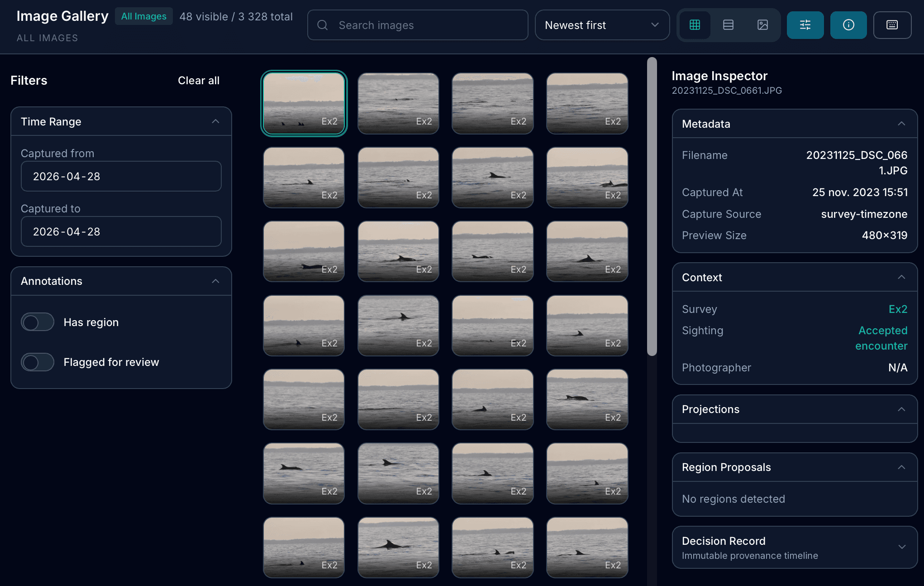Click the 20231125_DSC_0661.JPG inspector subtitle
The height and width of the screenshot is (586, 924).
[727, 91]
